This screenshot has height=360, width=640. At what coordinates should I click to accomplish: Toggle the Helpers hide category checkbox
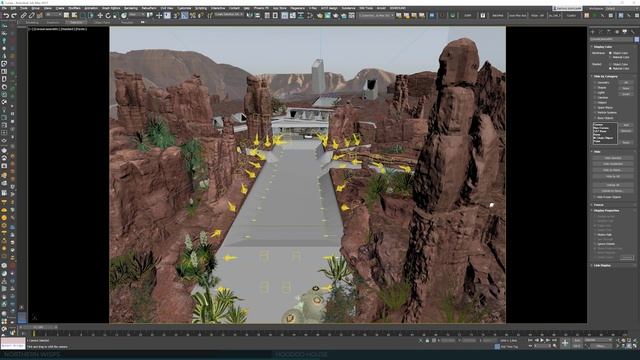pyautogui.click(x=596, y=102)
